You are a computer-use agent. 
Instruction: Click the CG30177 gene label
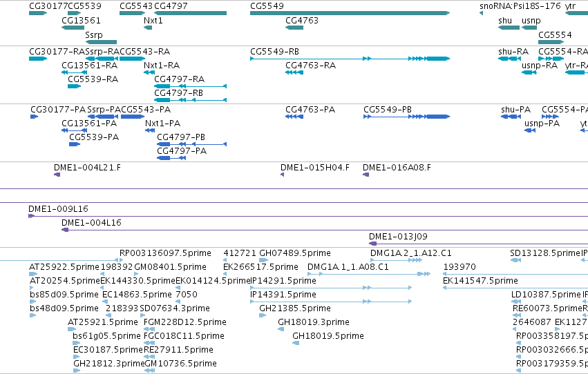[x=48, y=6]
